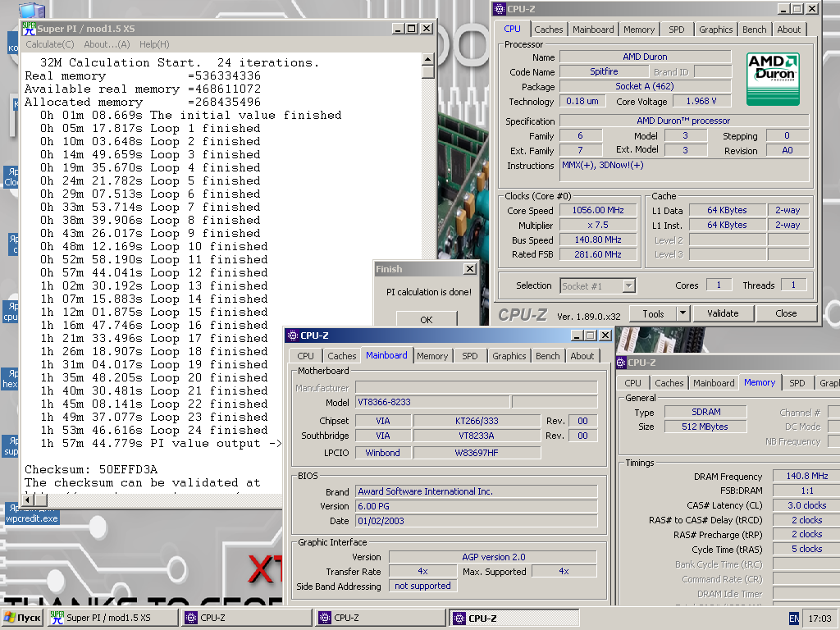The width and height of the screenshot is (840, 630).
Task: Select Bench tab in Mainboard CPU-Z window
Action: [x=547, y=356]
